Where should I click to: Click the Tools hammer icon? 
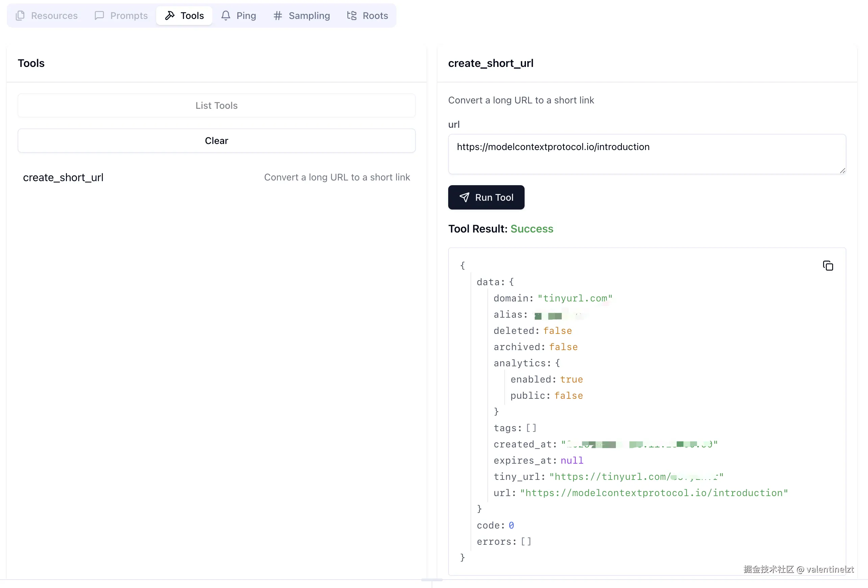pyautogui.click(x=170, y=15)
